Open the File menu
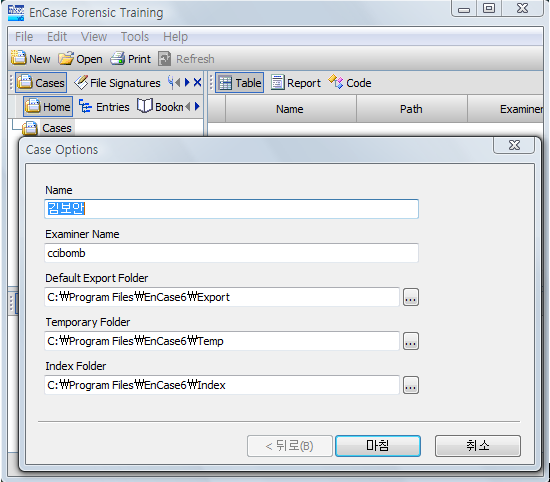The height and width of the screenshot is (482, 550). pyautogui.click(x=24, y=36)
